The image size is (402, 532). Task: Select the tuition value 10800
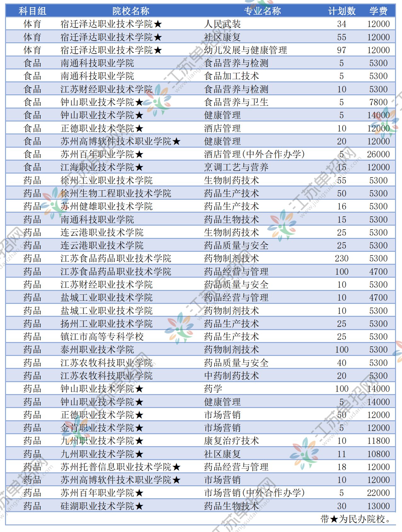(378, 454)
